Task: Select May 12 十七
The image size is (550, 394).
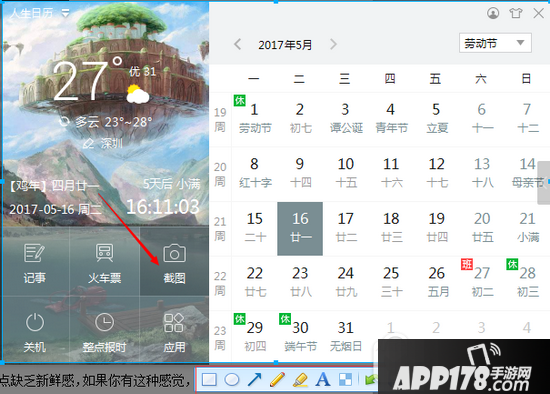Action: (x=436, y=173)
